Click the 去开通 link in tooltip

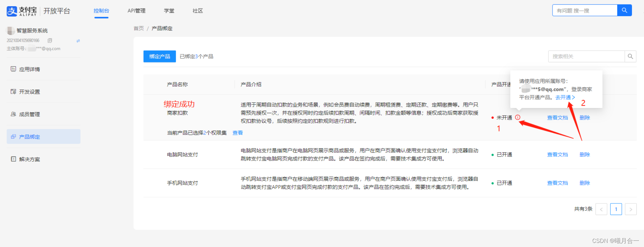(565, 97)
